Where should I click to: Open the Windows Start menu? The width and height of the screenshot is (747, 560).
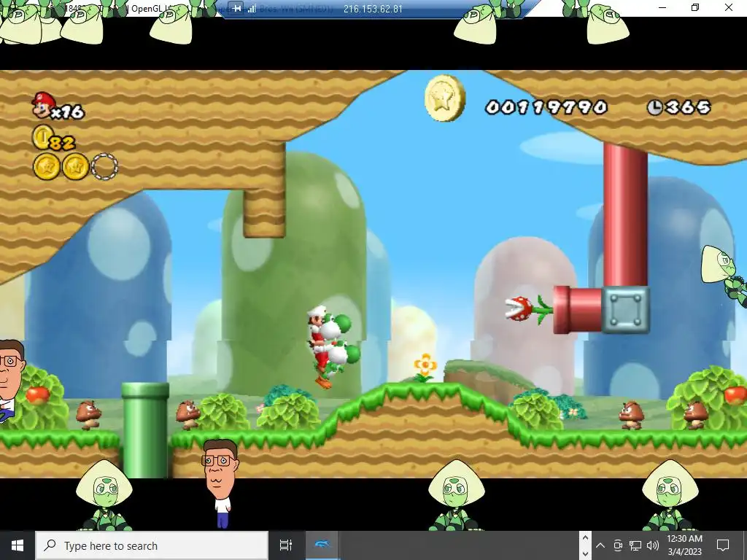click(18, 545)
